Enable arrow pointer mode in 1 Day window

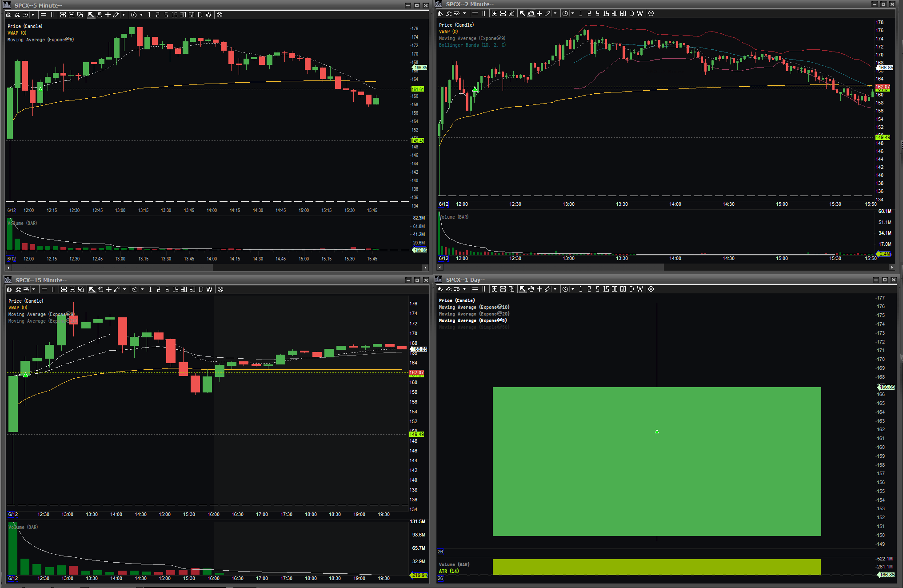click(x=523, y=289)
